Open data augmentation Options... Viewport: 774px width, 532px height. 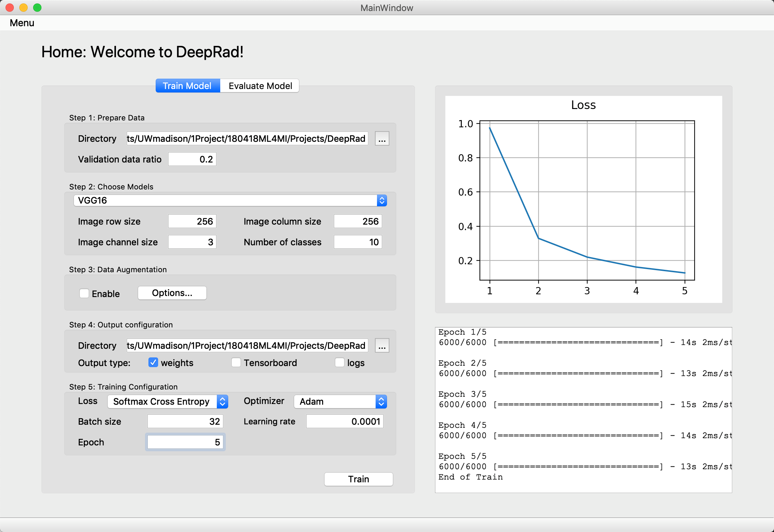click(172, 293)
